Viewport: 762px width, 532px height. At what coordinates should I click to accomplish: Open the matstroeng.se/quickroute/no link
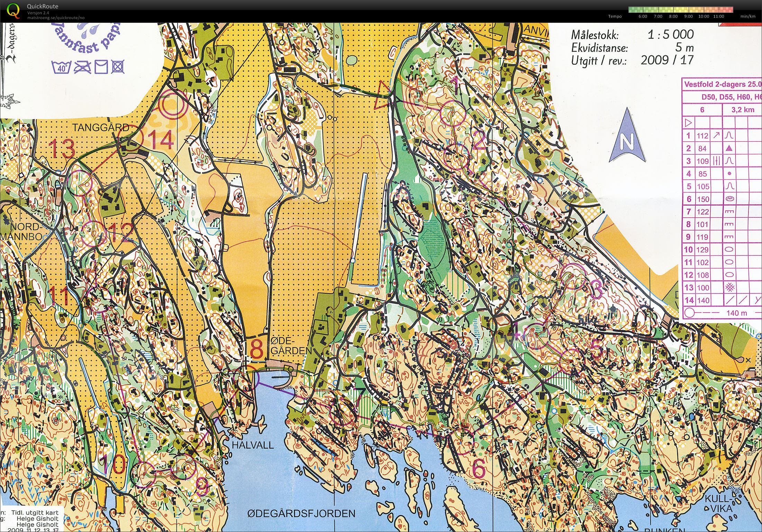pos(56,18)
